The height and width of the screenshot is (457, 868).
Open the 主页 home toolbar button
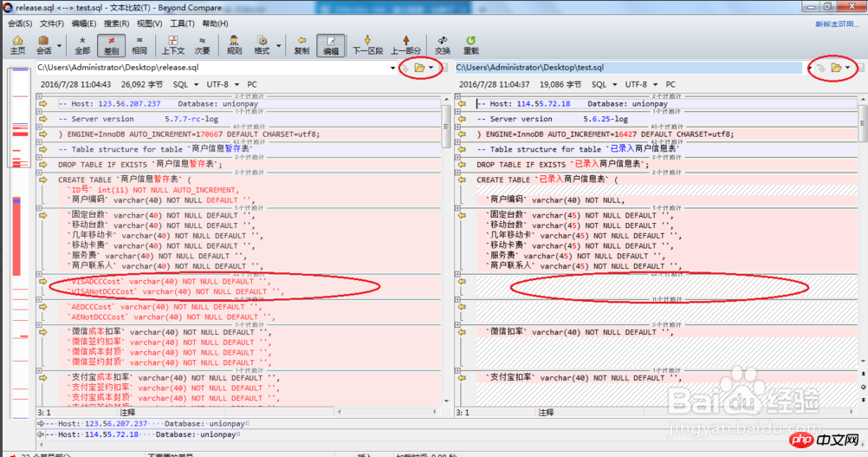click(17, 45)
